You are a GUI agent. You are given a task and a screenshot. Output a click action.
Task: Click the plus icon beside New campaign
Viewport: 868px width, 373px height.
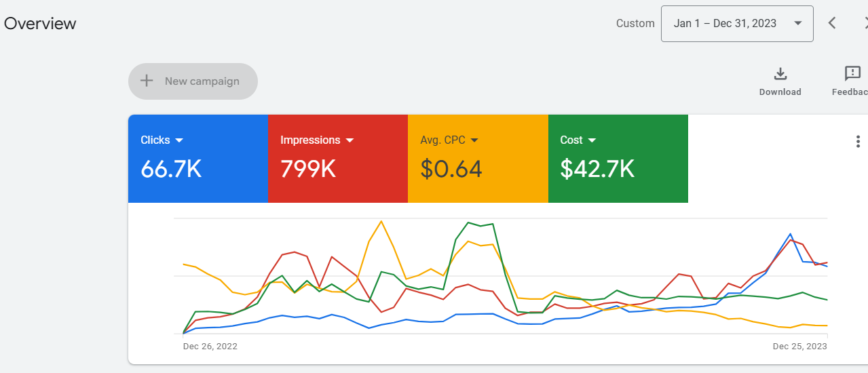click(x=147, y=81)
